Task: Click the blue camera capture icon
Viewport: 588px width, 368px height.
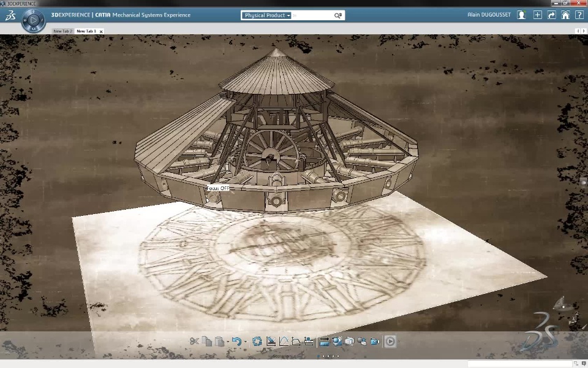Action: click(375, 341)
